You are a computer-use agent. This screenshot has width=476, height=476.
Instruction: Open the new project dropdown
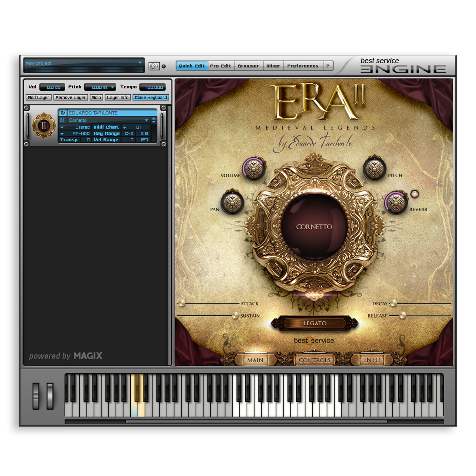(140, 63)
